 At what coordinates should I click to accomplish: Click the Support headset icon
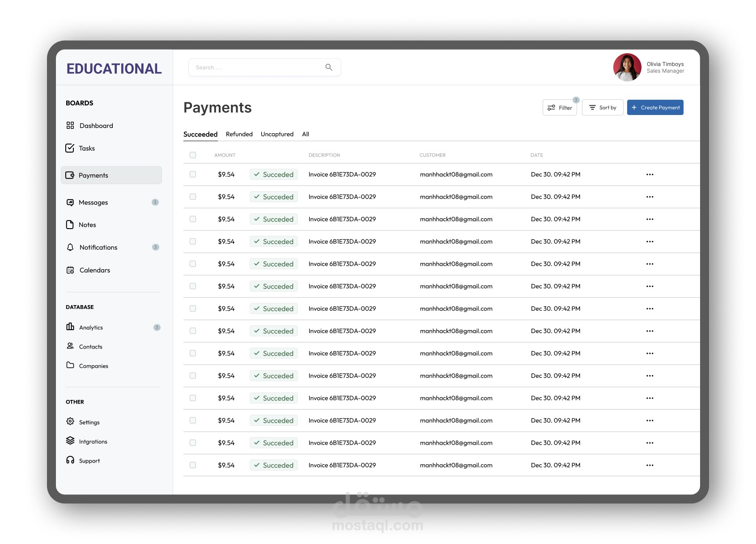(70, 460)
